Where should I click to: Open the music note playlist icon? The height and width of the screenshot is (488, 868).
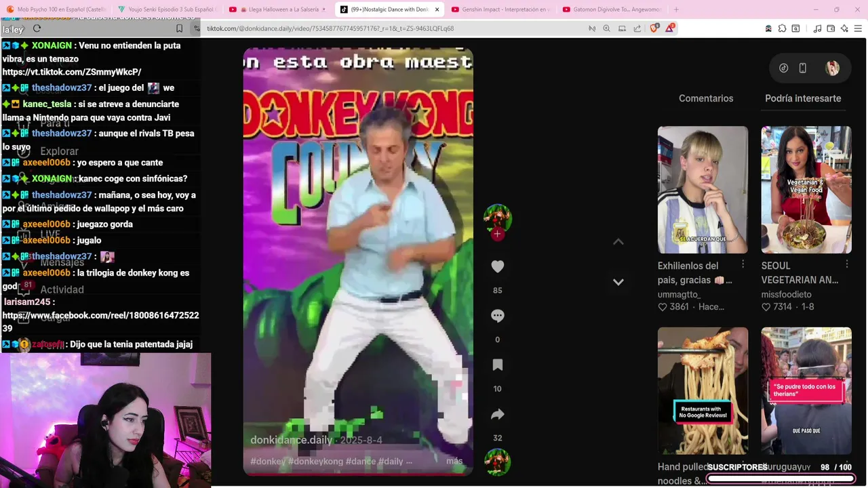tap(817, 28)
